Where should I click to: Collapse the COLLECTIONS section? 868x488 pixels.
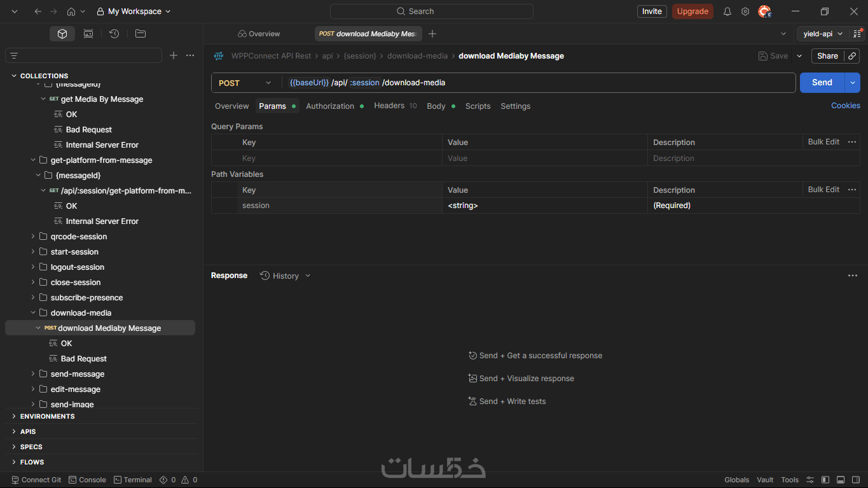click(x=14, y=76)
